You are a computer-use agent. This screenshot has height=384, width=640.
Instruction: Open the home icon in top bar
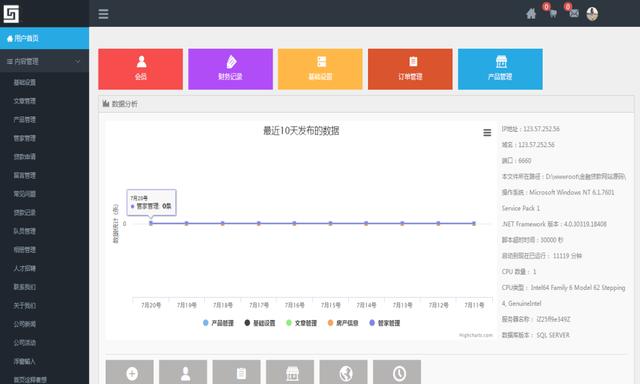point(531,14)
